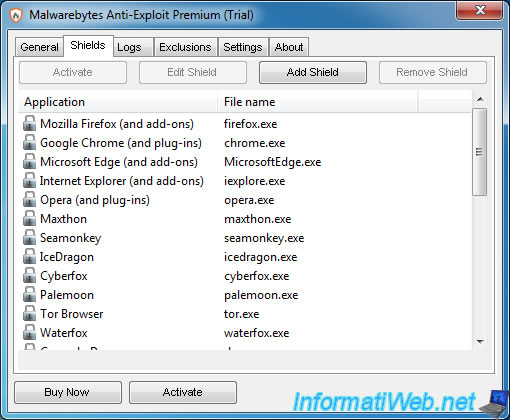The height and width of the screenshot is (420, 510).
Task: Click the seamonkey.exe file name
Action: click(x=264, y=238)
